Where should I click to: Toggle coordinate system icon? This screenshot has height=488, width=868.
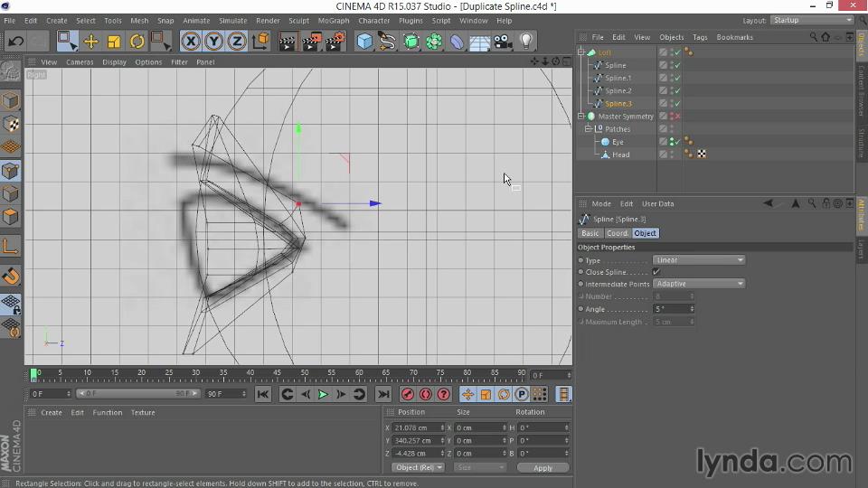260,42
